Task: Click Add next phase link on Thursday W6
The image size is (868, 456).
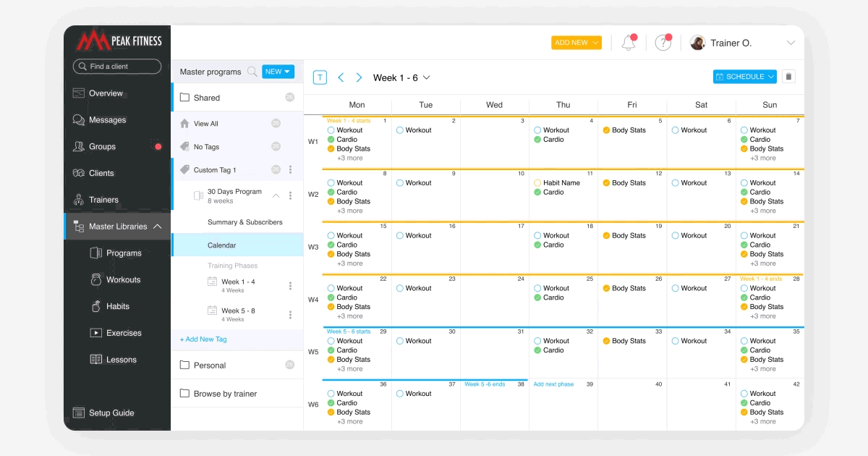Action: tap(553, 384)
